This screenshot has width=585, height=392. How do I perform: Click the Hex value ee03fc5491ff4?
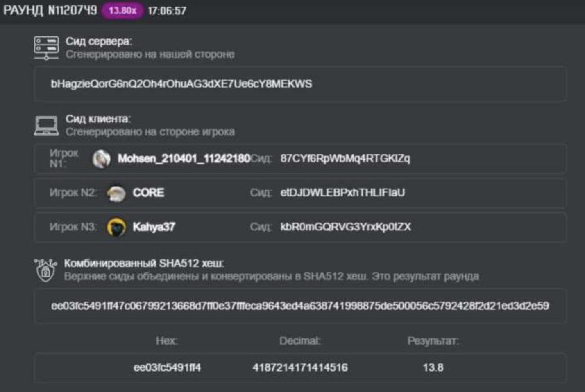click(167, 367)
